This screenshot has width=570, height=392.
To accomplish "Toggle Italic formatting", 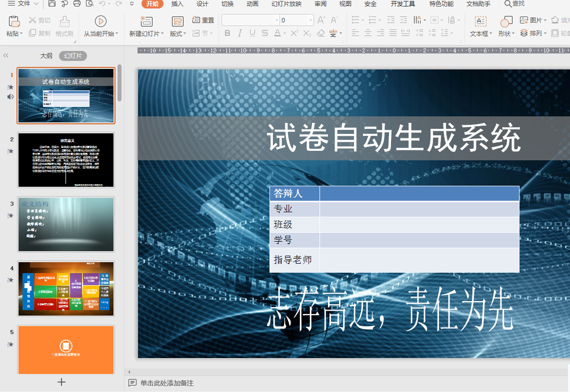I will pyautogui.click(x=239, y=33).
